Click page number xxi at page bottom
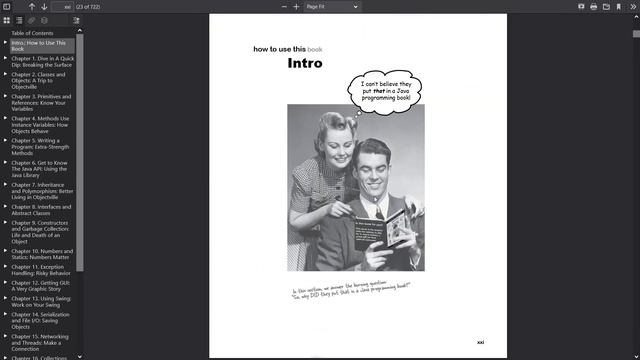 click(x=480, y=342)
